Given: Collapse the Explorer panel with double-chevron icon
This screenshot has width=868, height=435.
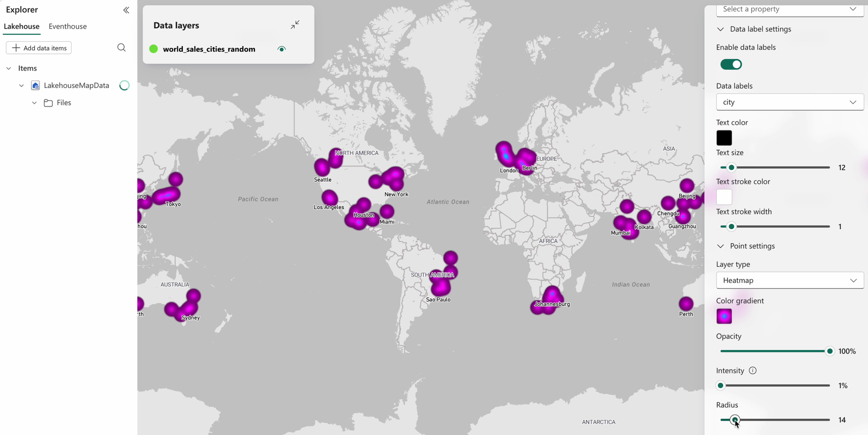Looking at the screenshot, I should point(126,10).
